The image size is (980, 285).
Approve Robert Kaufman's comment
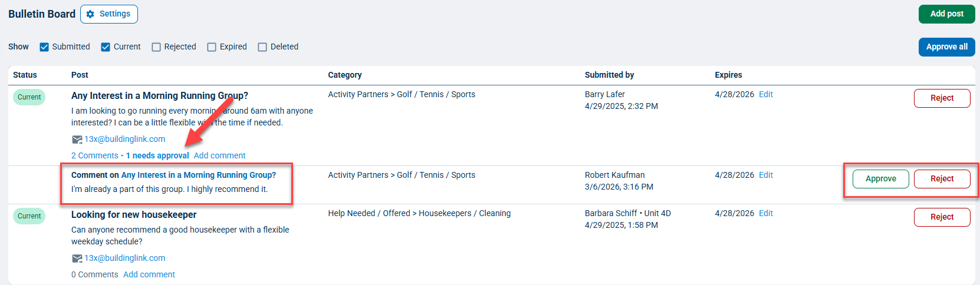tap(880, 179)
